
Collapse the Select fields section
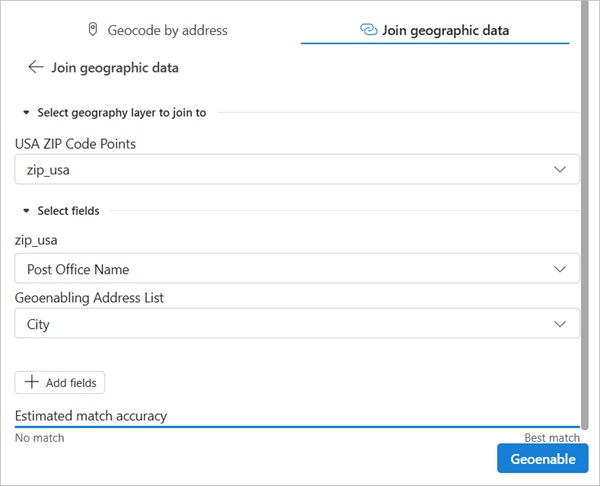[26, 211]
